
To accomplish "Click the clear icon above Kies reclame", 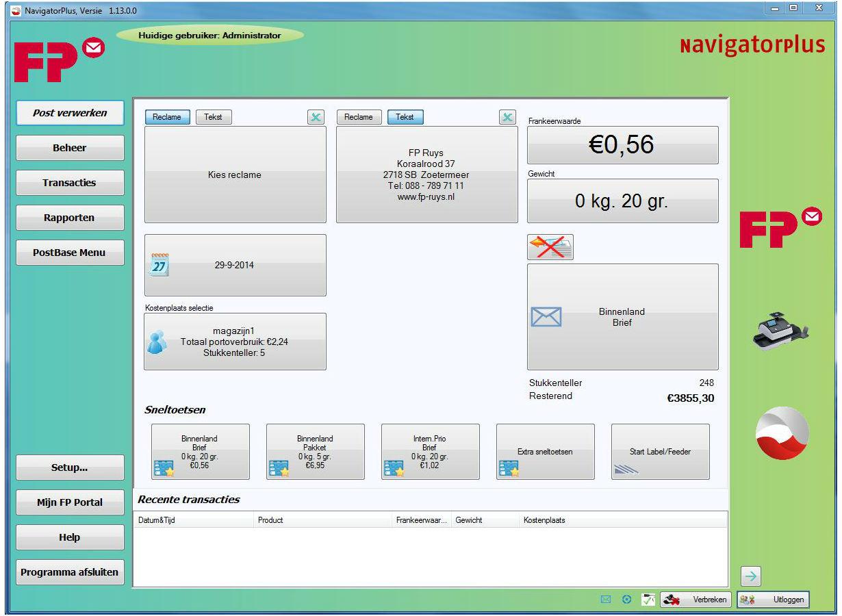I will [x=316, y=117].
